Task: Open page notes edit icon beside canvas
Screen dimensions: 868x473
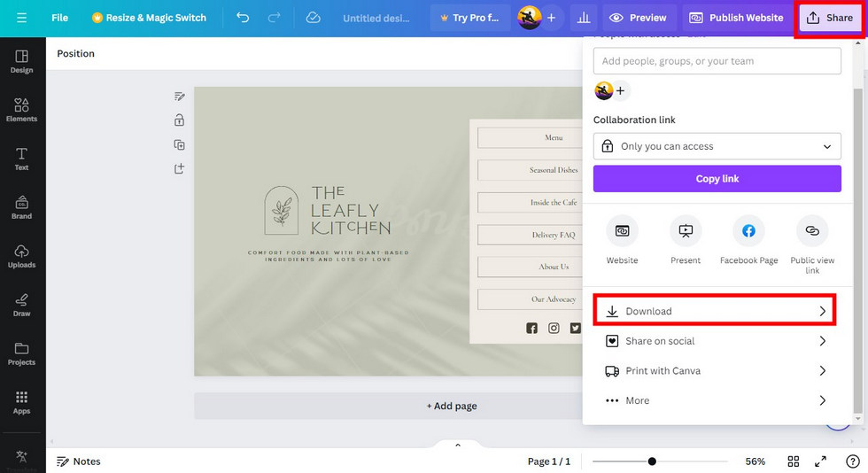Action: pos(179,97)
